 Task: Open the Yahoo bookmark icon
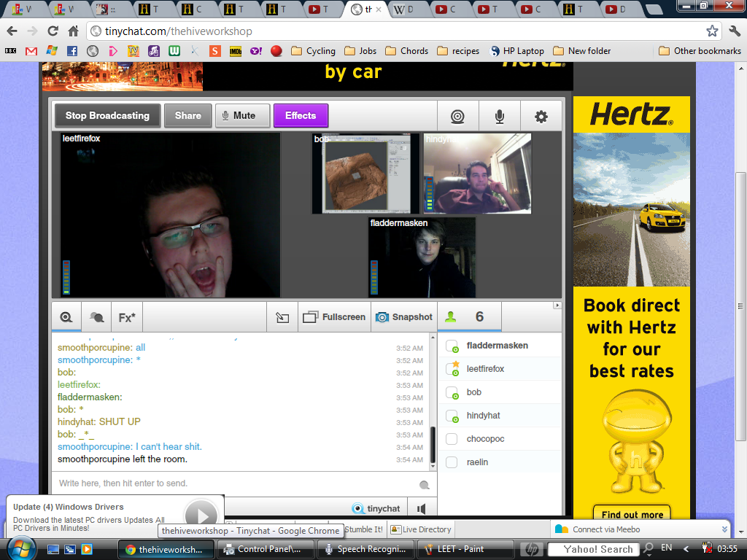pos(256,51)
